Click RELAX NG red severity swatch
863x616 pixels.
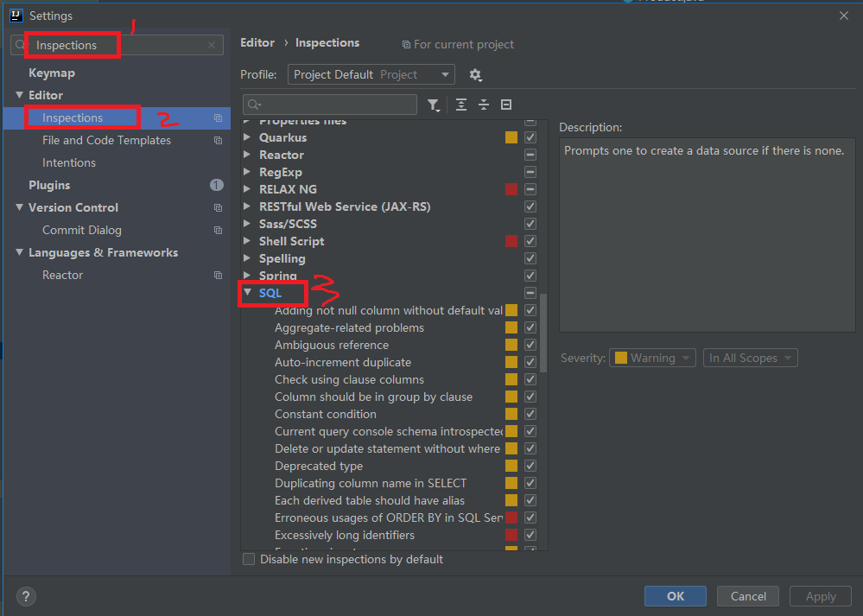(x=511, y=189)
